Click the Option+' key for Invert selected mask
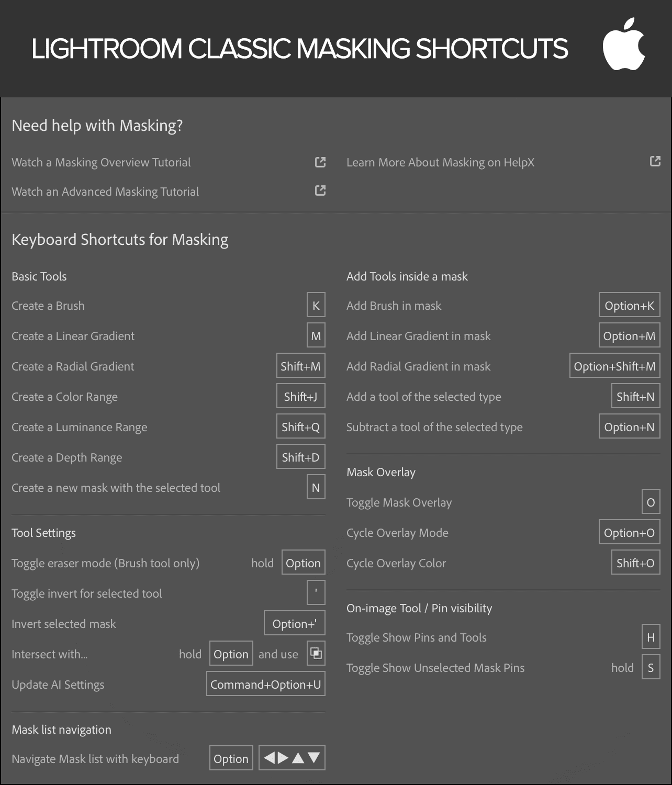This screenshot has height=785, width=672. (295, 623)
